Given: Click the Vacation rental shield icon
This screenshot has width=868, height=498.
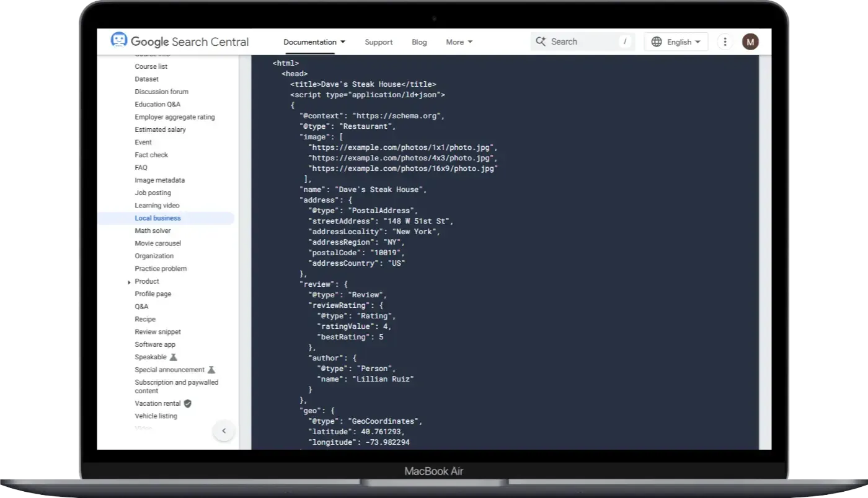Looking at the screenshot, I should pos(188,403).
